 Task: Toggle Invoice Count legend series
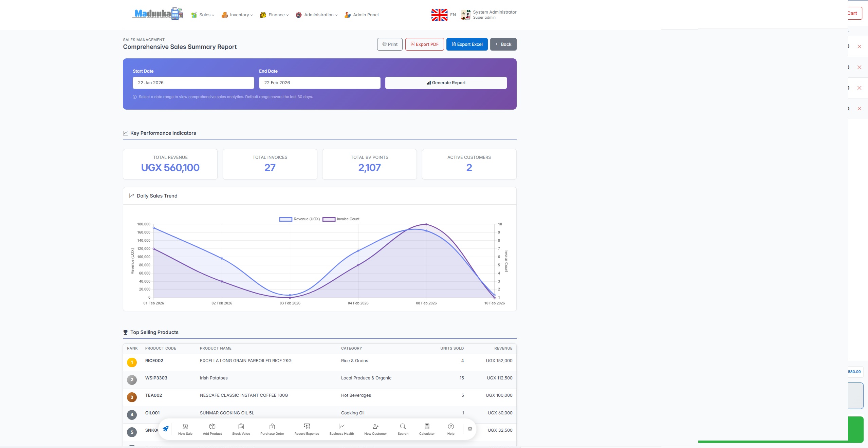coord(341,219)
